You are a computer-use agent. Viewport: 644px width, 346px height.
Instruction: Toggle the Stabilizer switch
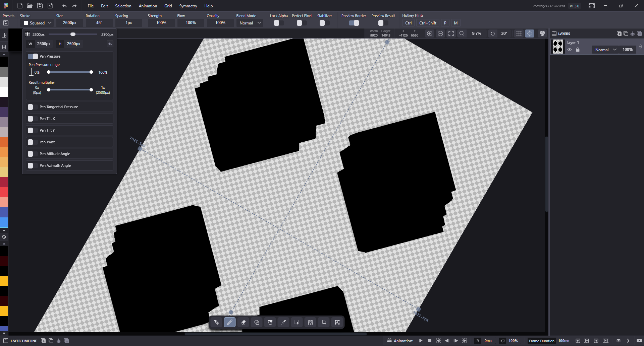[324, 23]
